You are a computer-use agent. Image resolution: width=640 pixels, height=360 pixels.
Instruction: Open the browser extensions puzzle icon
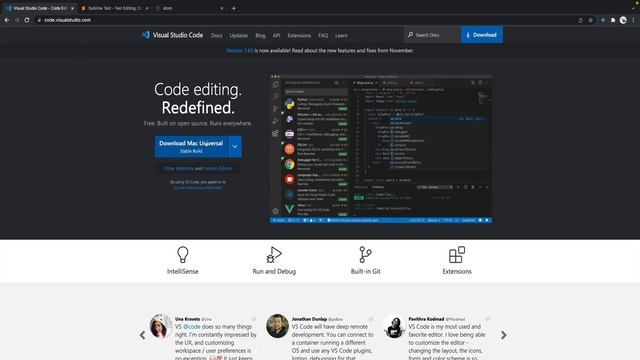(x=613, y=20)
